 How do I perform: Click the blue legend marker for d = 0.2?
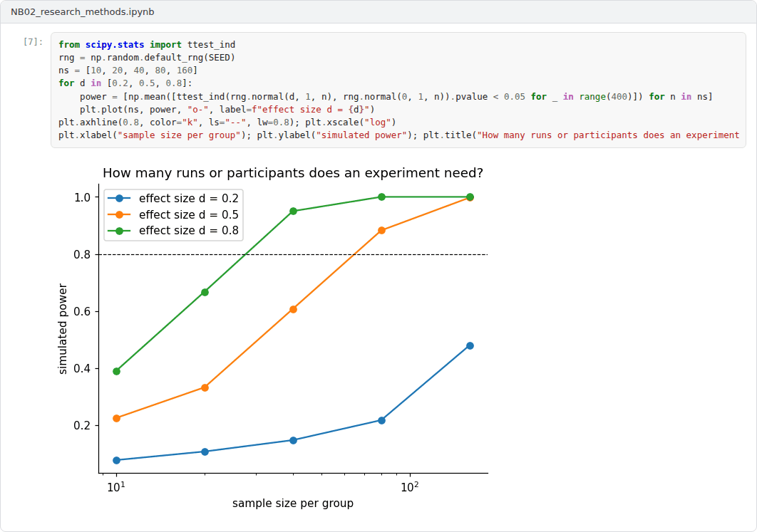(119, 198)
